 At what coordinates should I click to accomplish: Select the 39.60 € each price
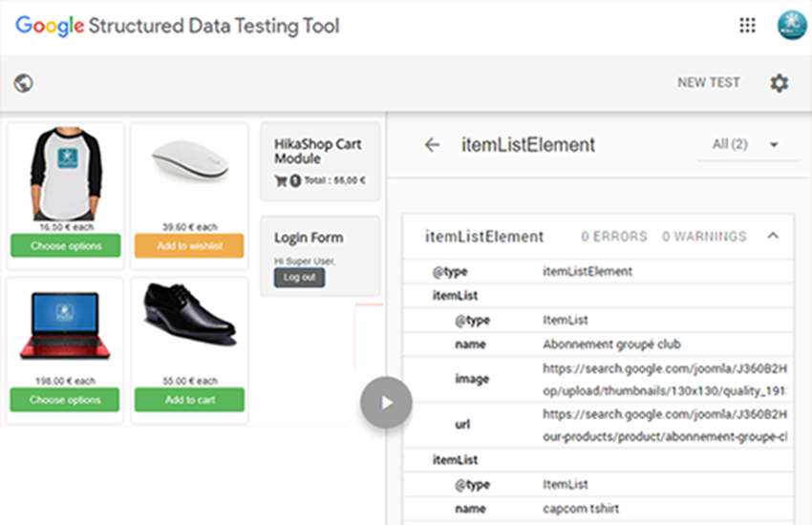coord(189,227)
